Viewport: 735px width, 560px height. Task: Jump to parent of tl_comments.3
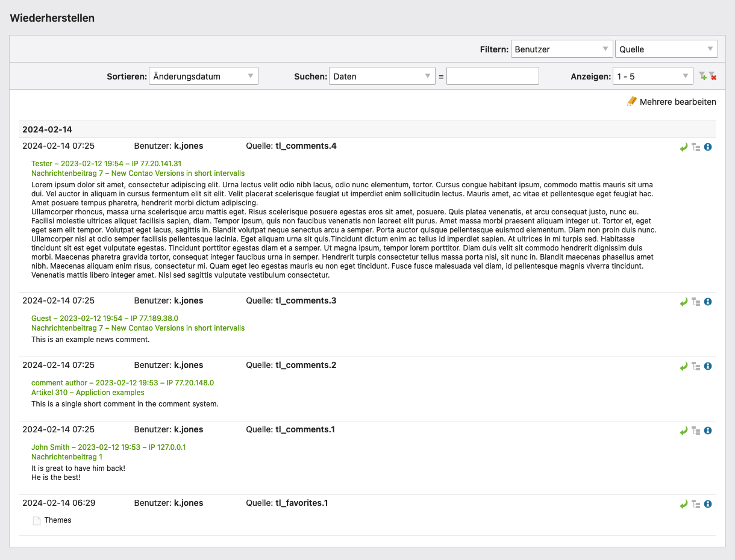[696, 302]
